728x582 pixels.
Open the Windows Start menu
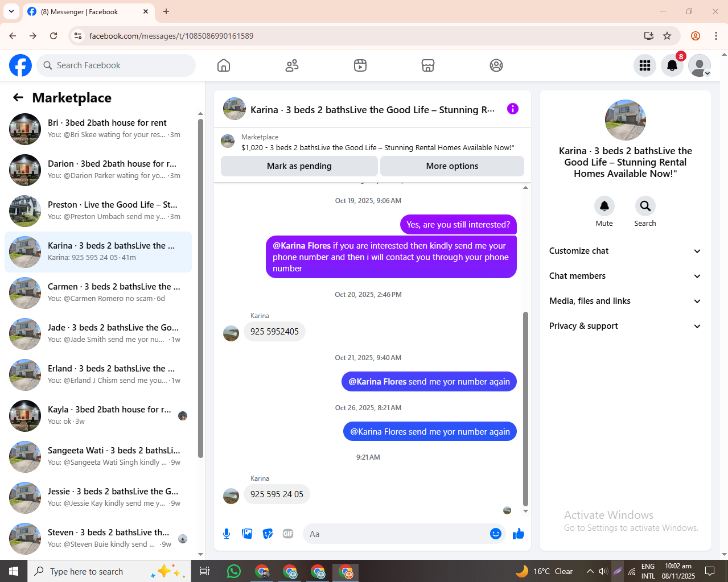14,571
